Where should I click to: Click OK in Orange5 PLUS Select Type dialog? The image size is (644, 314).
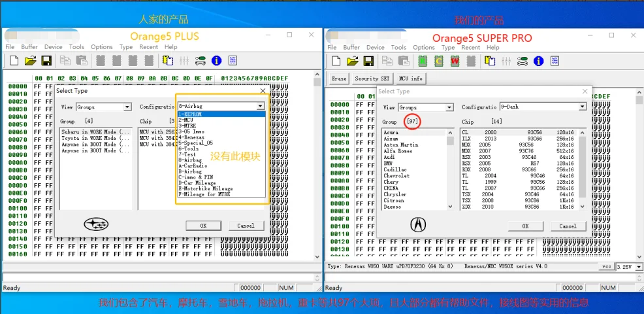pyautogui.click(x=203, y=226)
